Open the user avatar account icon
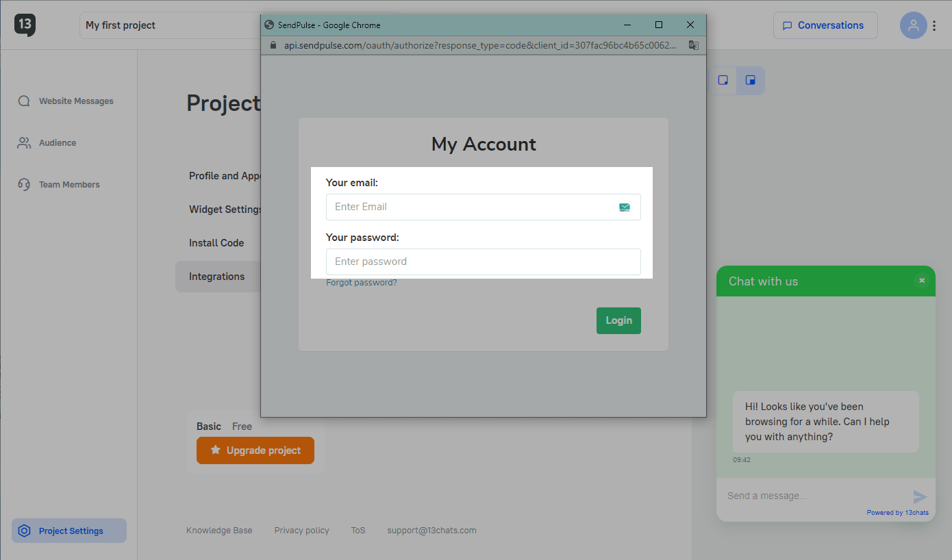952x560 pixels. coord(913,25)
